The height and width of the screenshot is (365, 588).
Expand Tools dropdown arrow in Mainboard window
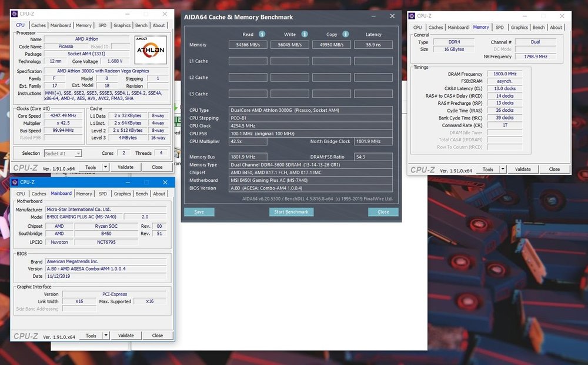pyautogui.click(x=106, y=336)
